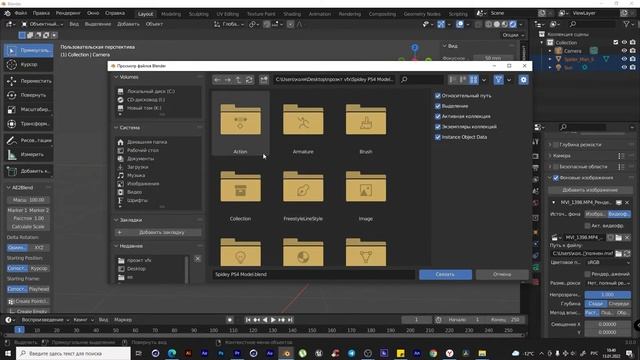This screenshot has width=640, height=360.
Task: Open display settings dropdown beside thumbnail mode
Action: [484, 80]
